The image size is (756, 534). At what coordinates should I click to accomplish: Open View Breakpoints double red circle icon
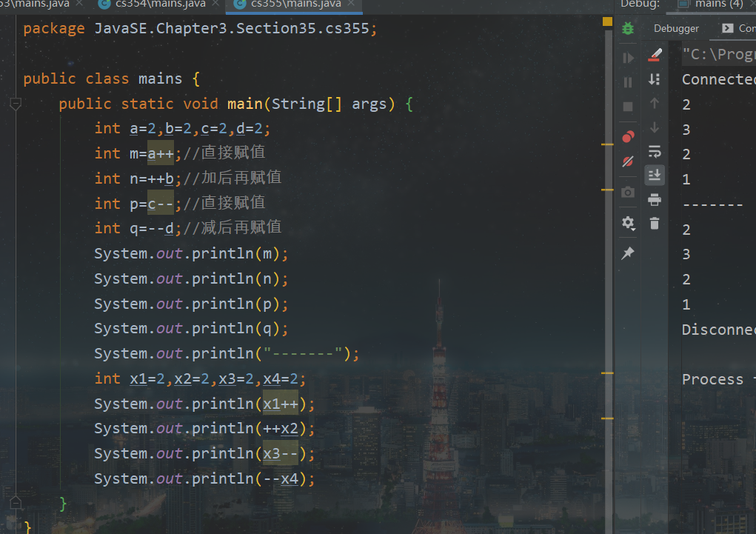[x=628, y=137]
